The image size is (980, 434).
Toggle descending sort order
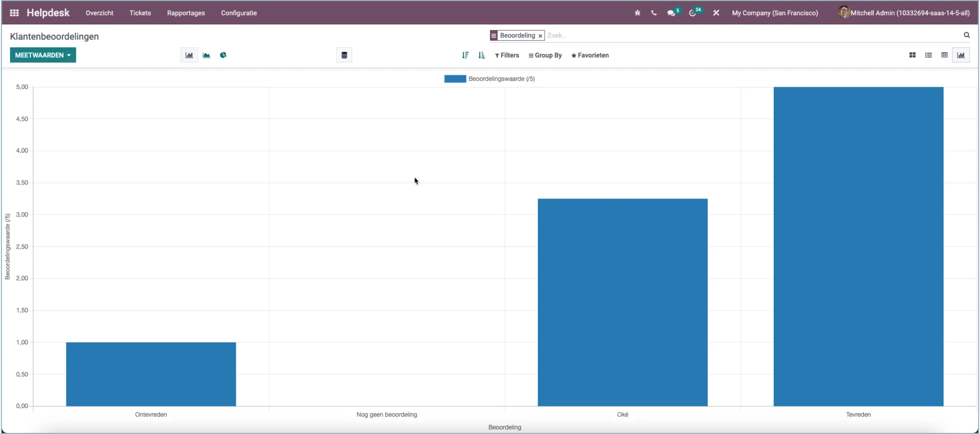(465, 55)
